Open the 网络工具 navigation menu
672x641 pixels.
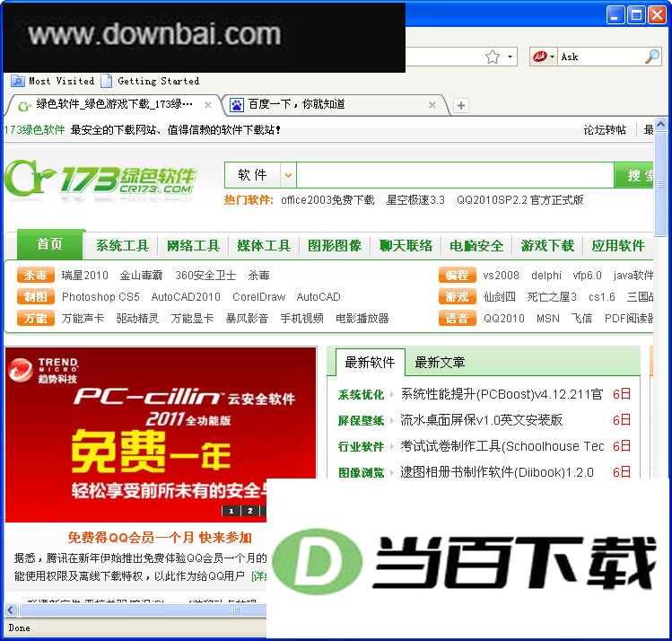coord(193,246)
